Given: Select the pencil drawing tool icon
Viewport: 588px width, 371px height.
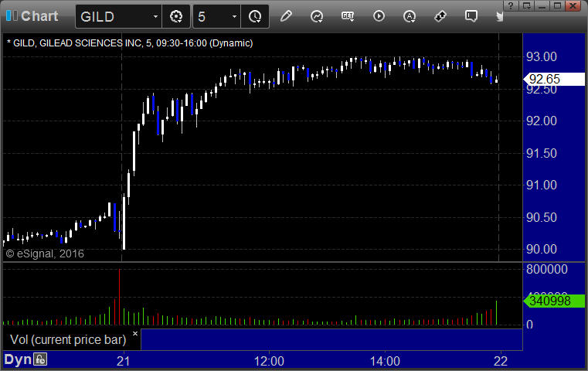Looking at the screenshot, I should (x=286, y=16).
